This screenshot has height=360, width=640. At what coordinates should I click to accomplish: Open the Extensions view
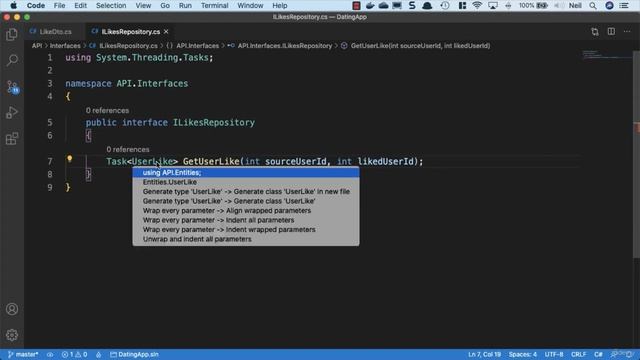click(12, 139)
